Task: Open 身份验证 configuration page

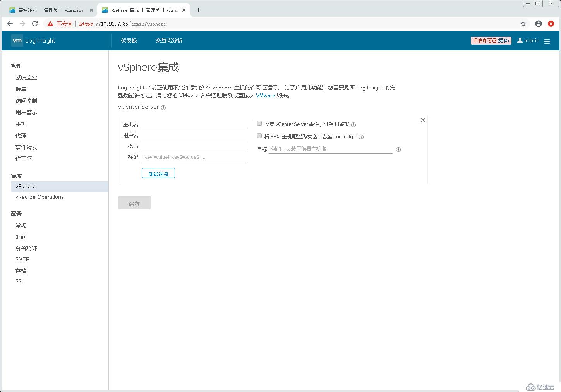Action: click(x=26, y=249)
